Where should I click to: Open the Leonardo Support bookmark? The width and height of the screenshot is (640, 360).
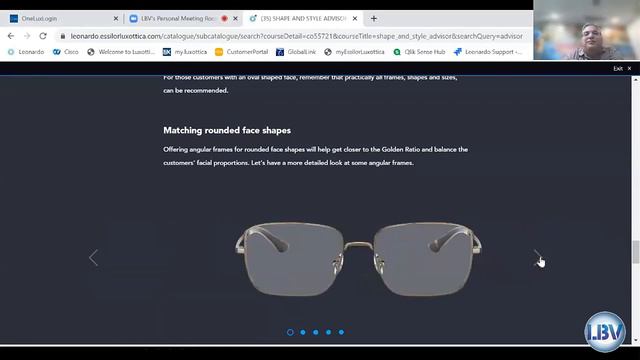click(x=488, y=52)
